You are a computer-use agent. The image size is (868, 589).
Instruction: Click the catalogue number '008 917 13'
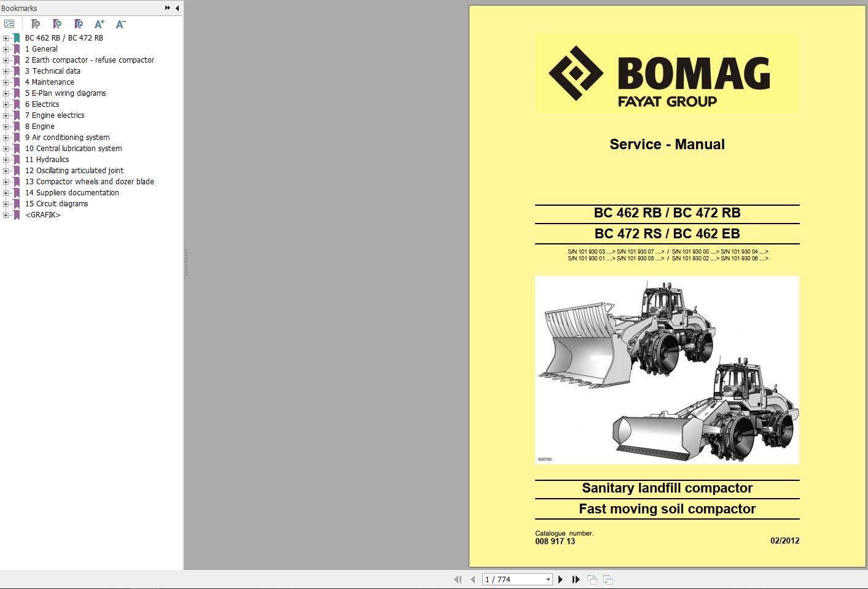[x=555, y=541]
